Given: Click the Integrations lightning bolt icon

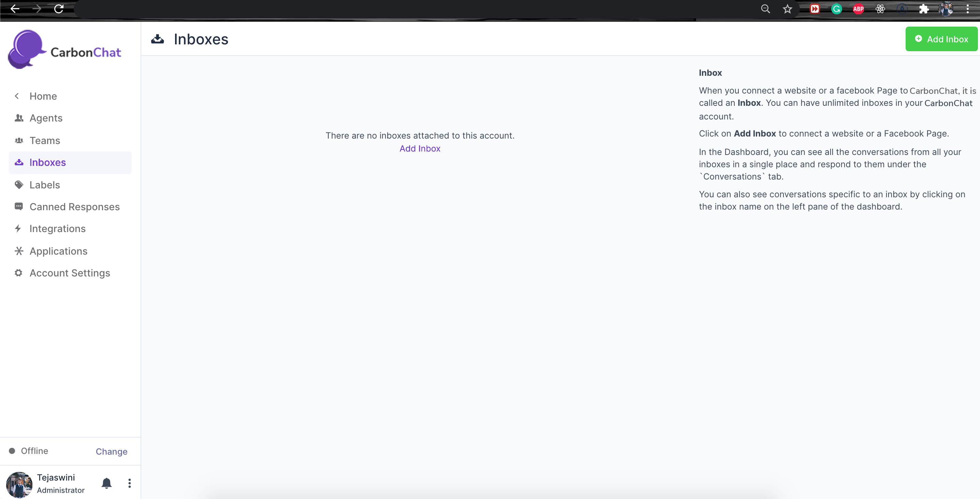Looking at the screenshot, I should (18, 229).
